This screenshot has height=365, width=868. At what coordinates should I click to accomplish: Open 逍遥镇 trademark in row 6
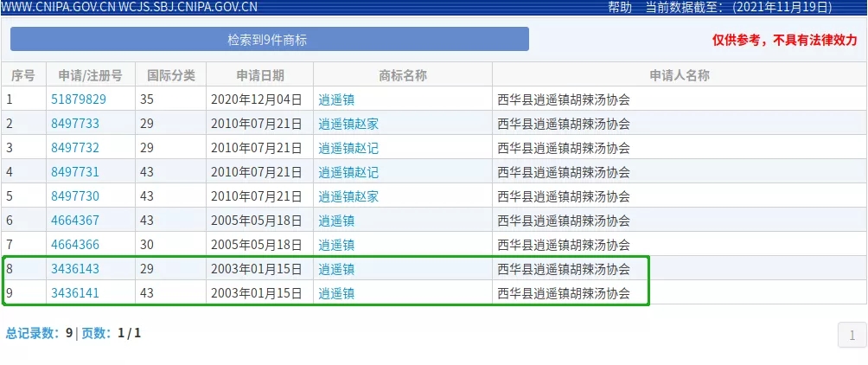pos(336,221)
